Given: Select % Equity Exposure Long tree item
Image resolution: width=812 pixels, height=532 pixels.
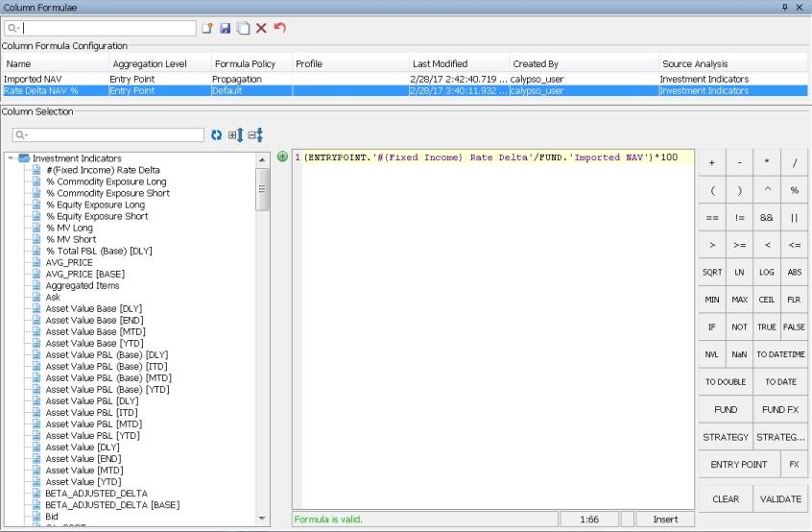Looking at the screenshot, I should tap(95, 205).
